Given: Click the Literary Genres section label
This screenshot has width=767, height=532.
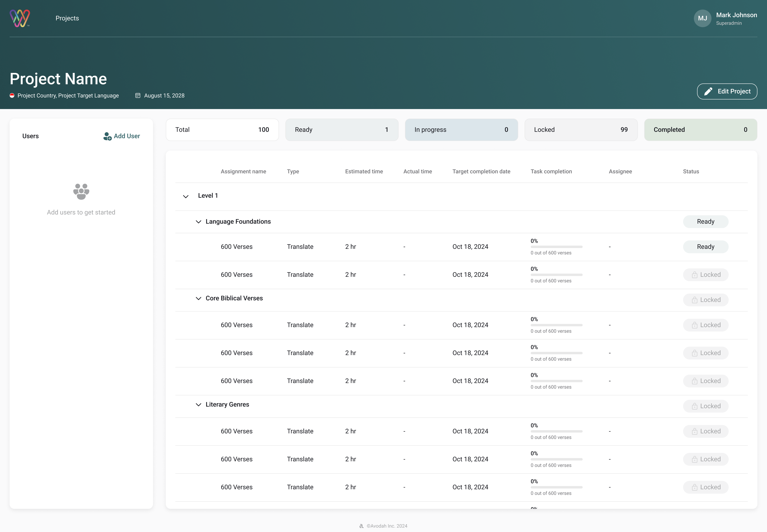Looking at the screenshot, I should tap(227, 405).
